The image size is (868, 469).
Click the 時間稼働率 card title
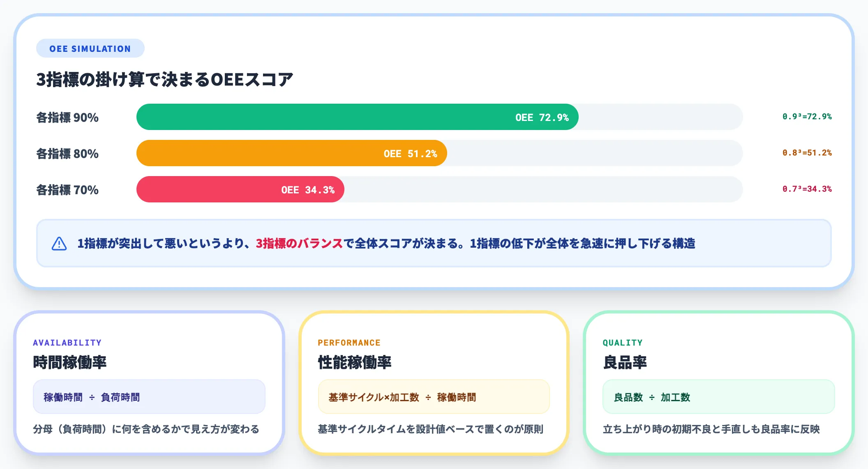70,362
